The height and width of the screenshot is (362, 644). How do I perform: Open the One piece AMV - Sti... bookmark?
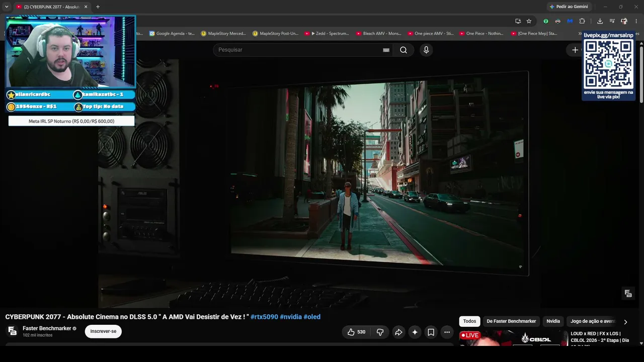pyautogui.click(x=431, y=34)
